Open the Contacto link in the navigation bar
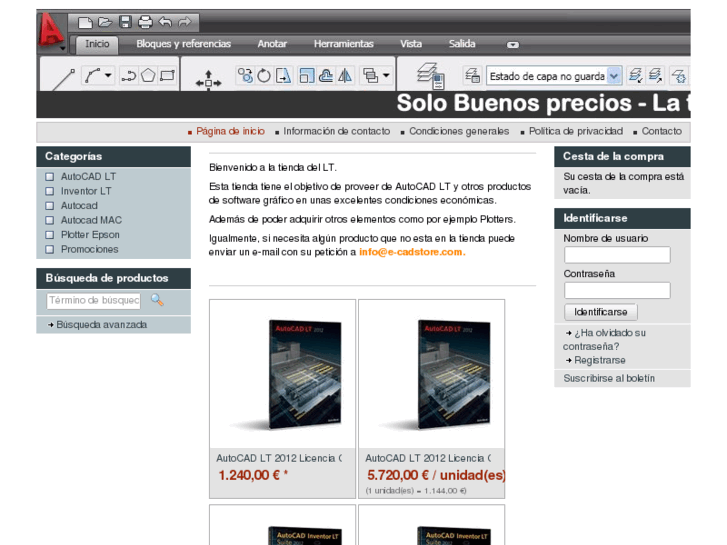 pos(662,131)
